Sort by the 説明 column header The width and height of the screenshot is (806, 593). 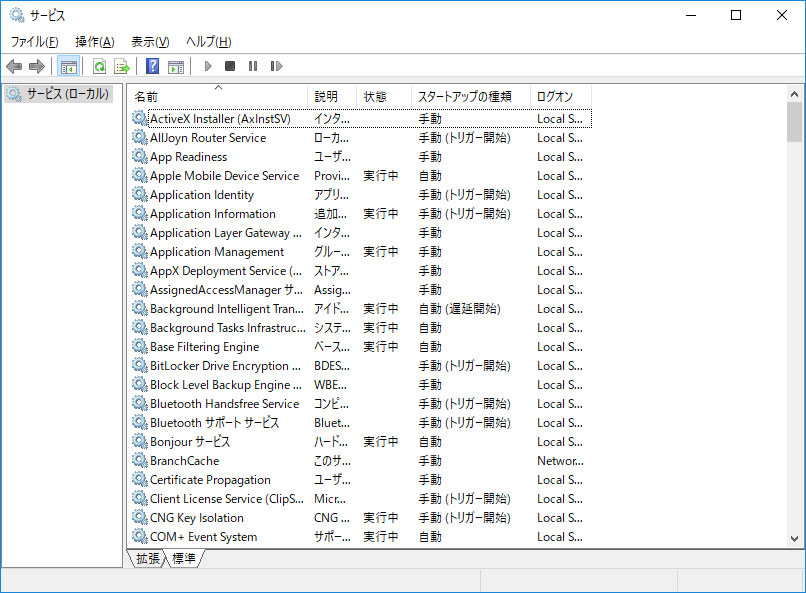click(332, 97)
